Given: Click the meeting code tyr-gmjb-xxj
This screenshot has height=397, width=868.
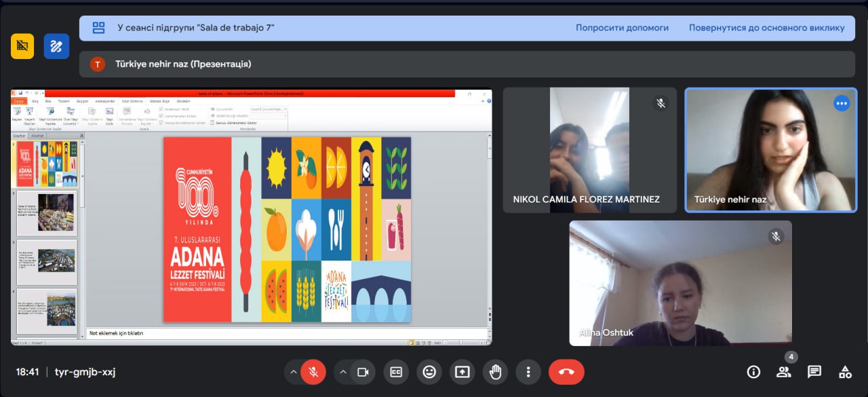Looking at the screenshot, I should [85, 372].
